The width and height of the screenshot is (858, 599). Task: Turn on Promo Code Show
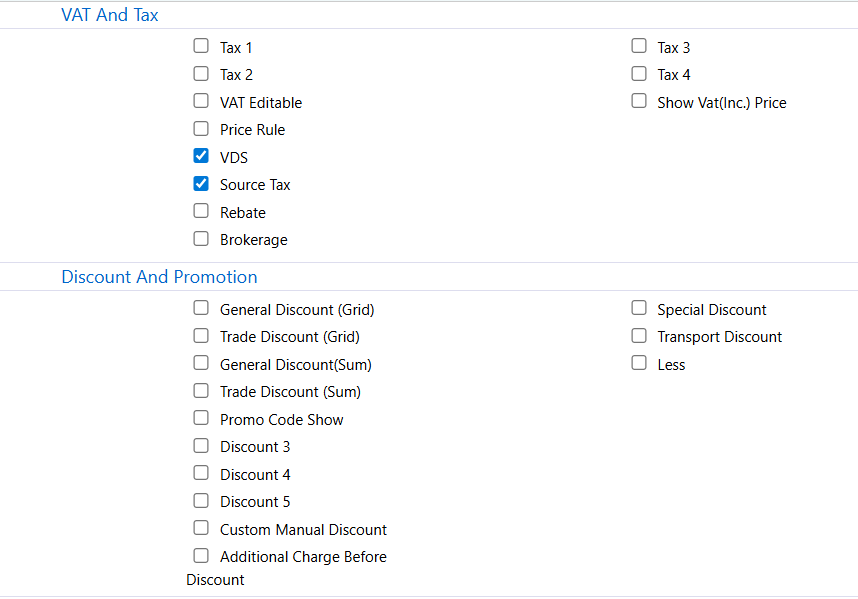(201, 418)
